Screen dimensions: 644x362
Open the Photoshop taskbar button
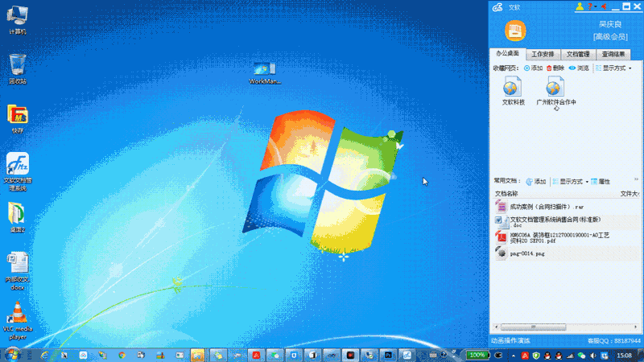click(x=388, y=355)
